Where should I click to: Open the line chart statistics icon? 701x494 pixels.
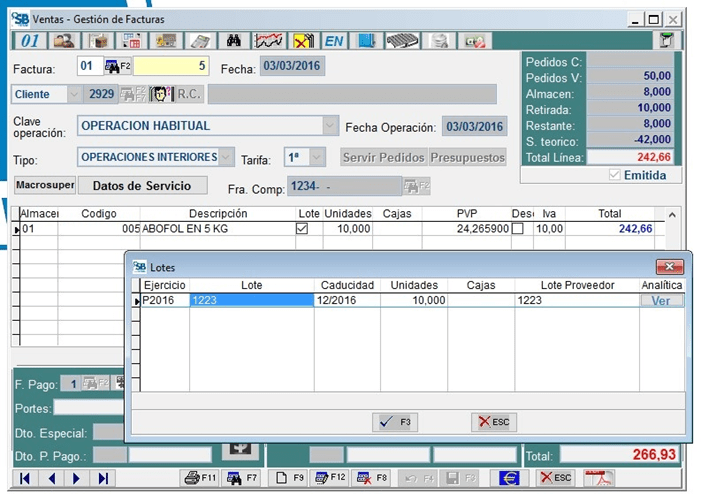pos(268,41)
